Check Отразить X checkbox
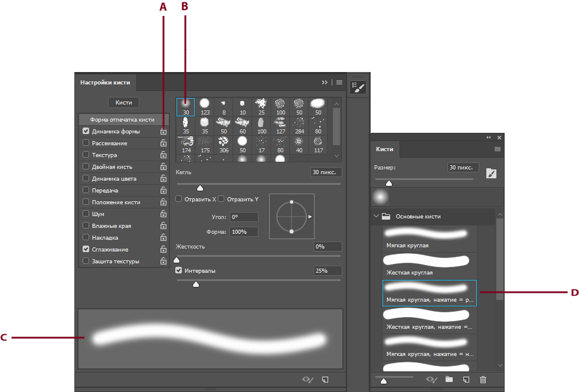 [179, 199]
